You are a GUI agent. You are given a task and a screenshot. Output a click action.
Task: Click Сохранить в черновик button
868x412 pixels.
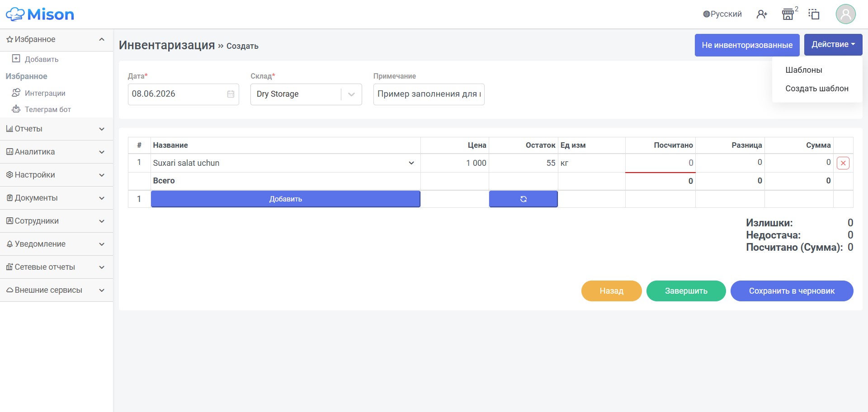(x=792, y=291)
